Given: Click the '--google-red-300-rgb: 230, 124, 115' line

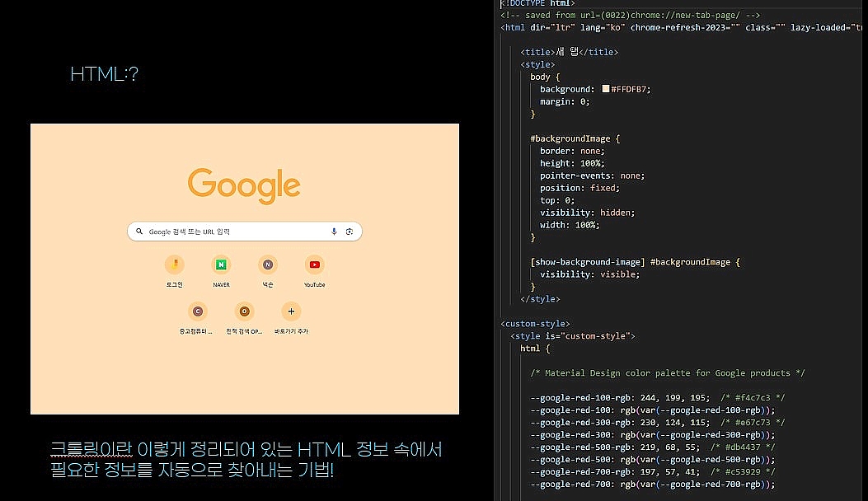Looking at the screenshot, I should tap(657, 422).
